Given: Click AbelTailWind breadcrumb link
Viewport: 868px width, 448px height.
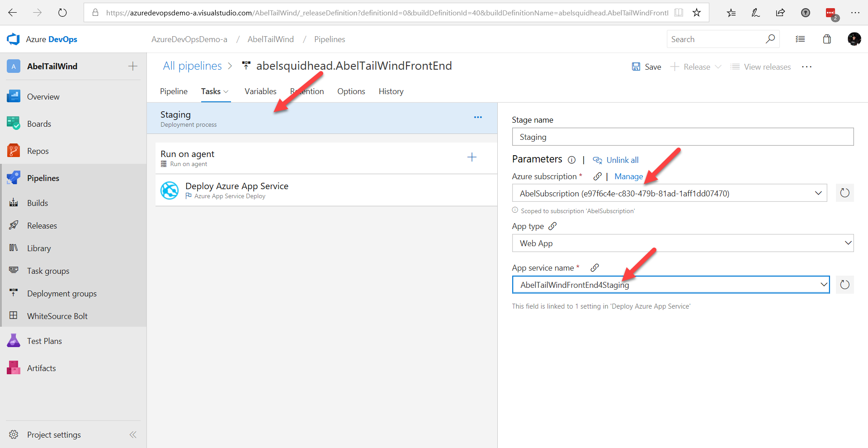Looking at the screenshot, I should (270, 39).
